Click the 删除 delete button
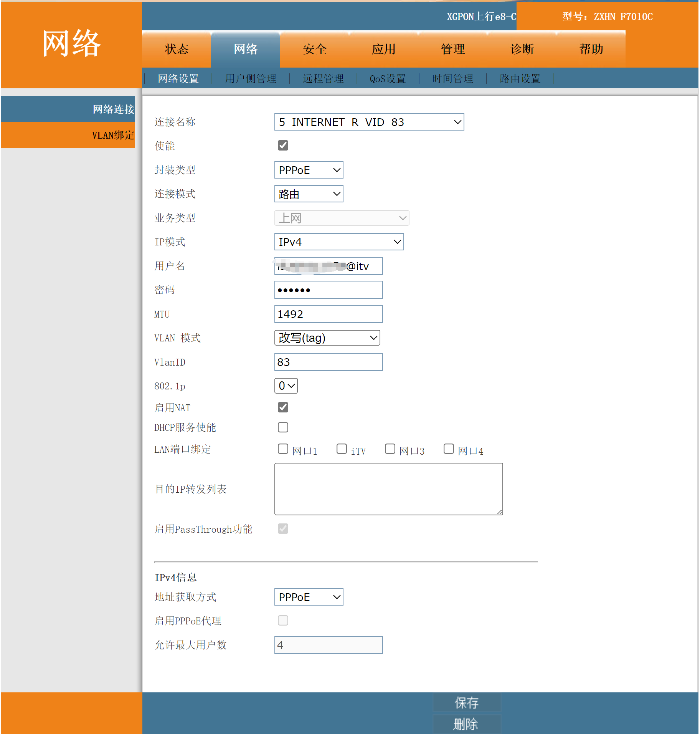Viewport: 700px width, 735px height. point(467,724)
